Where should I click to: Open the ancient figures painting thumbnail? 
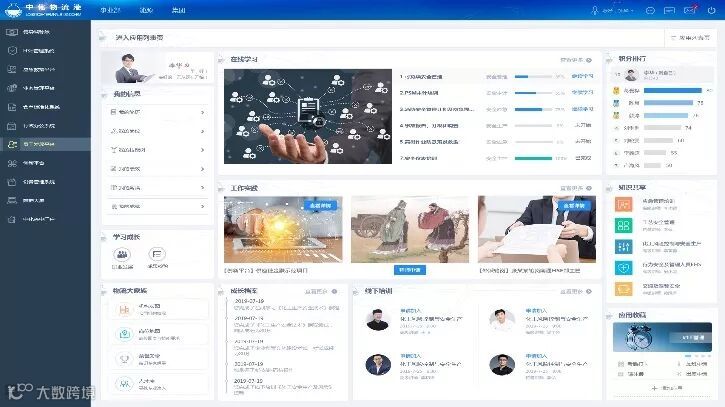tap(410, 229)
